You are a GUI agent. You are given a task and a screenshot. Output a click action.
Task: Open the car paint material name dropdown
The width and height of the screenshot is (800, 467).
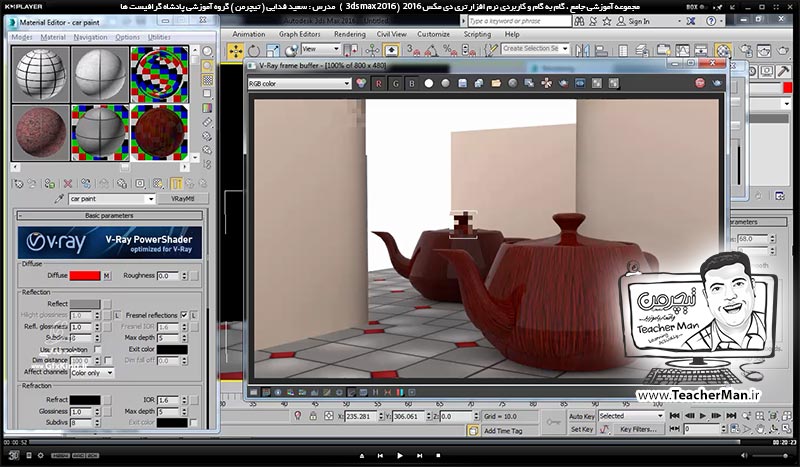[151, 199]
